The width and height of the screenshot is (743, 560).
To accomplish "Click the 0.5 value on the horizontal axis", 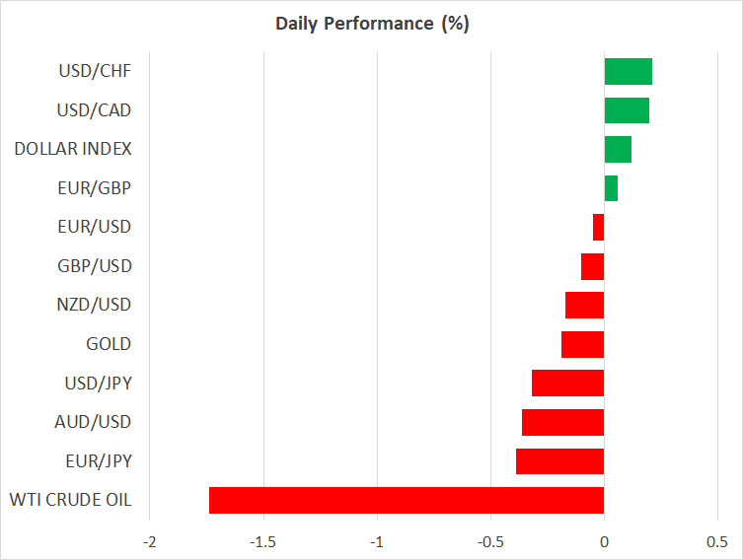I will 717,542.
